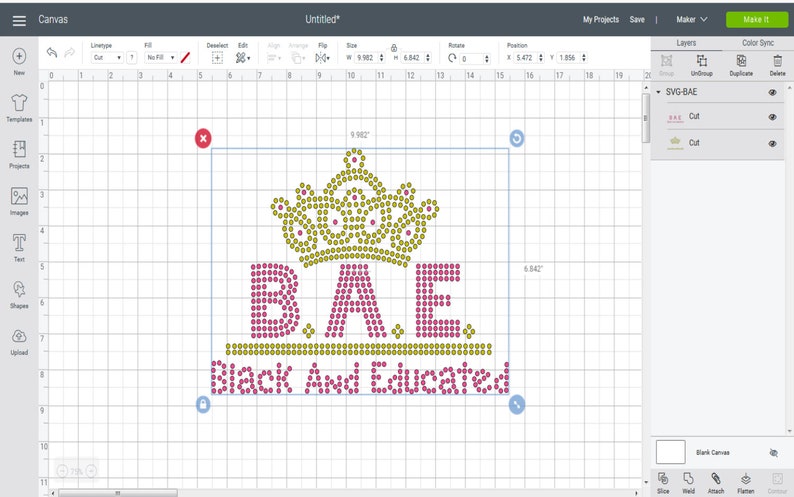This screenshot has height=497, width=794.
Task: Click Group icon in Layers panel
Action: pos(666,65)
